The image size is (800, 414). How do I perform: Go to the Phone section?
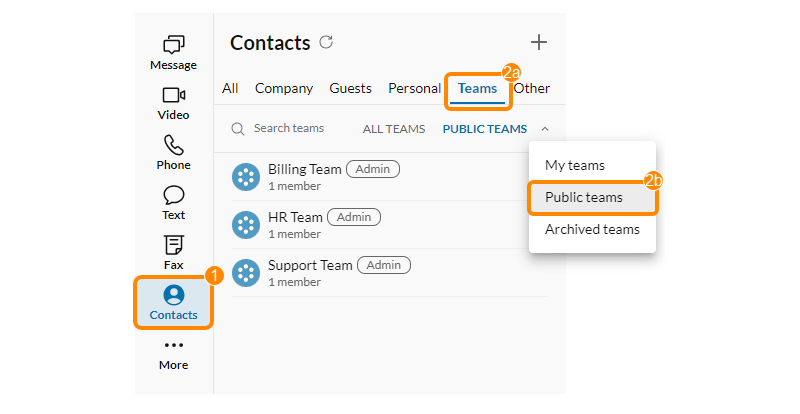pos(173,153)
